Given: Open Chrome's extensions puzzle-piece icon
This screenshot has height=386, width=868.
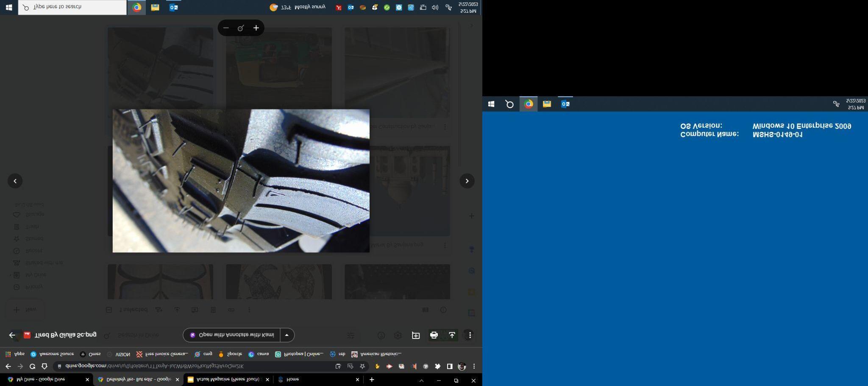Looking at the screenshot, I should (x=437, y=366).
